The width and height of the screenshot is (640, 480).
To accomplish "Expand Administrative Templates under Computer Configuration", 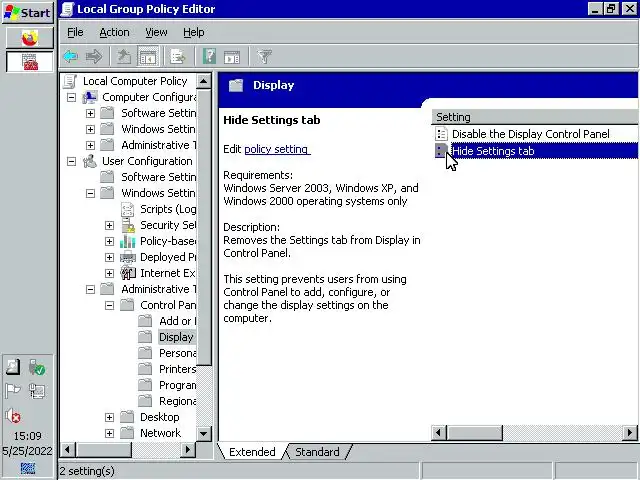I will pos(90,145).
